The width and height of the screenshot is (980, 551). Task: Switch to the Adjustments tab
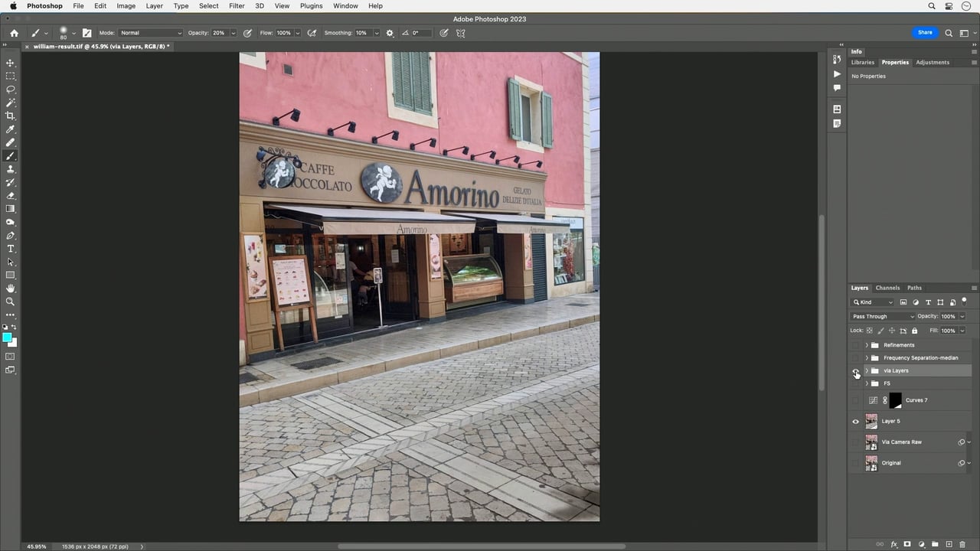tap(933, 62)
